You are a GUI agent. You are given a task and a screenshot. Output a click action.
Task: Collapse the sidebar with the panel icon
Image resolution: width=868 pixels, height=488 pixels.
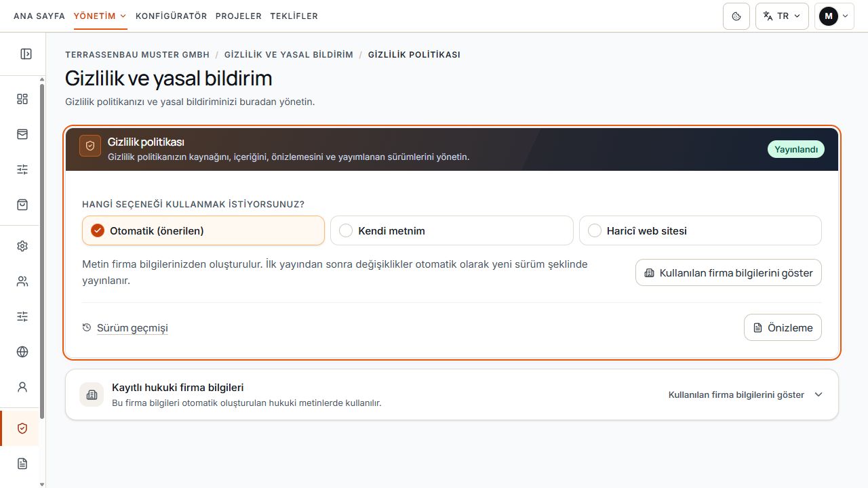(x=26, y=54)
